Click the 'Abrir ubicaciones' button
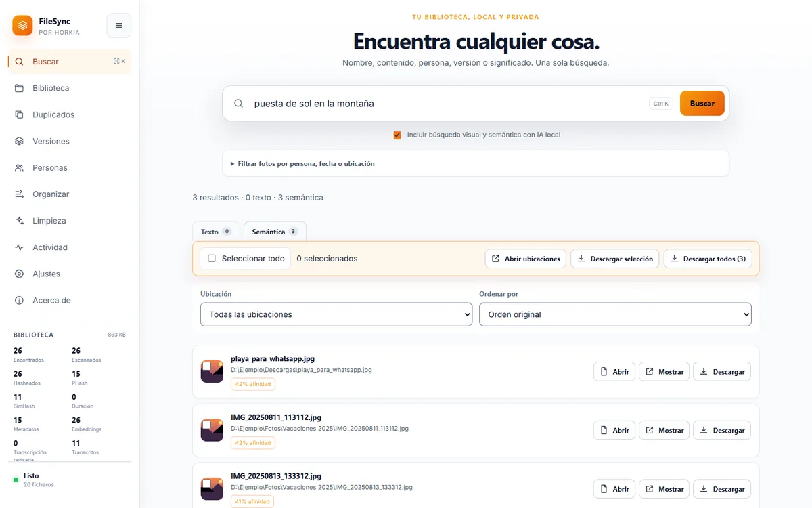The height and width of the screenshot is (508, 812). point(526,259)
